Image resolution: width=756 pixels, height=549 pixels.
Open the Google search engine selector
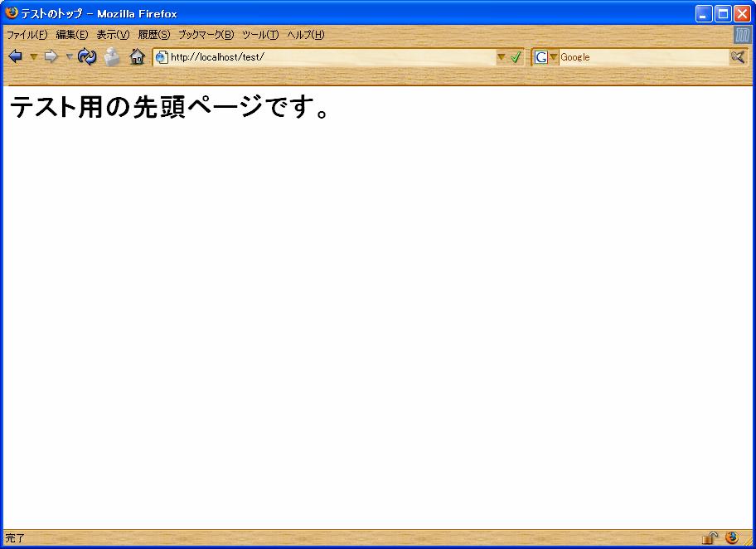click(x=545, y=57)
